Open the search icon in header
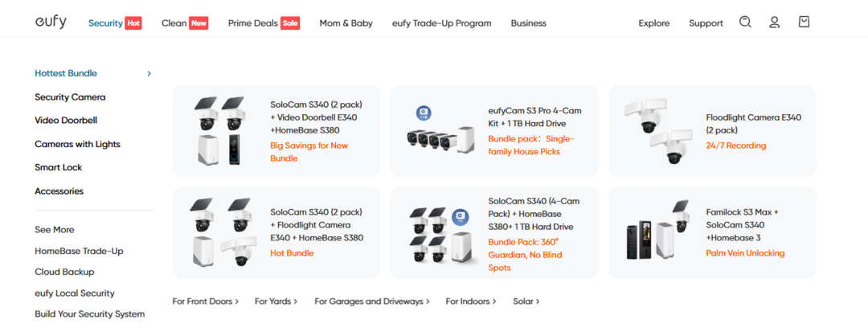 point(745,23)
